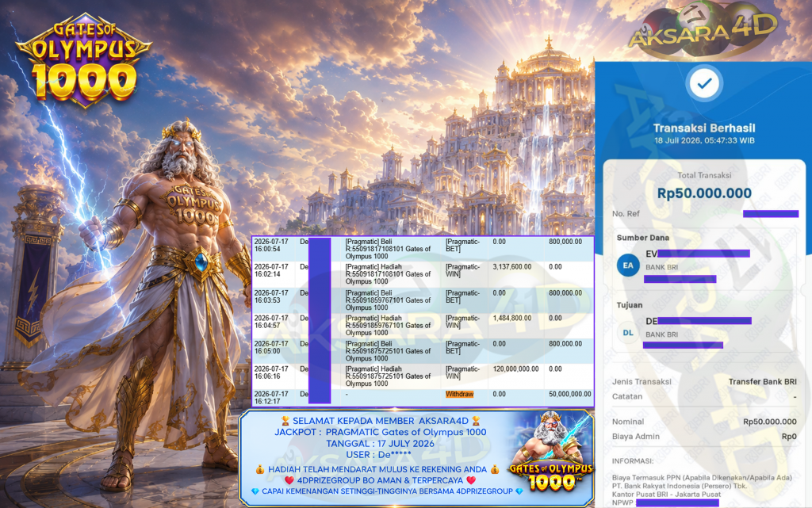Select BANK BRI under Tujuan
Viewport: 812px width, 508px height.
[x=661, y=334]
